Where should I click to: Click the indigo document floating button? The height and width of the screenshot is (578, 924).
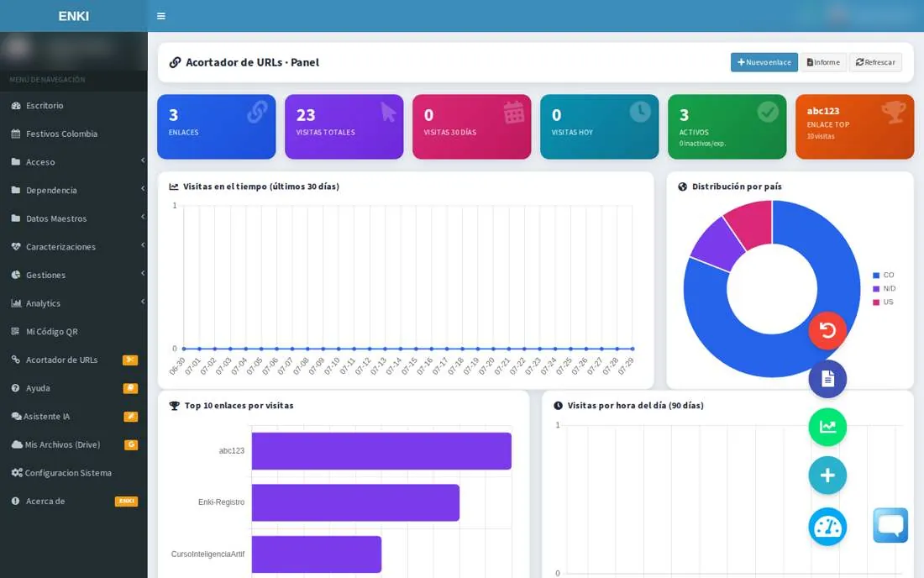tap(827, 379)
